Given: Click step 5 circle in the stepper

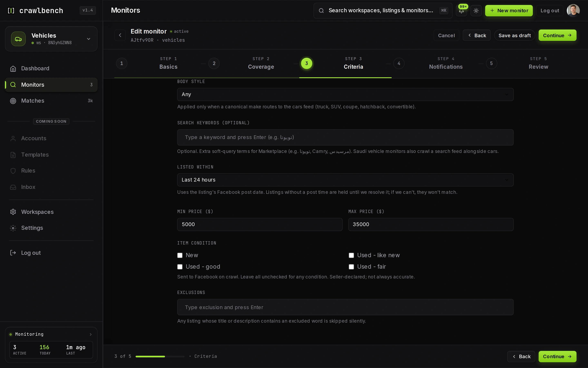Looking at the screenshot, I should [491, 63].
